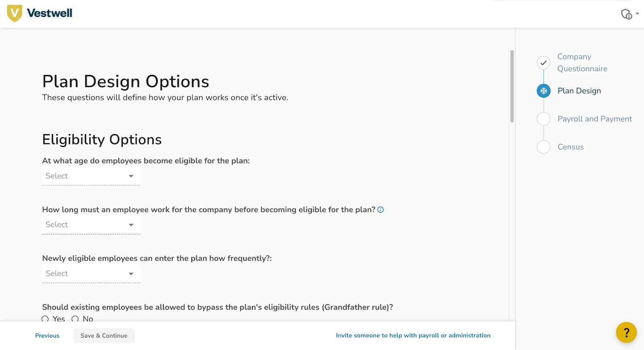
Task: Open the Census step label
Action: 571,147
